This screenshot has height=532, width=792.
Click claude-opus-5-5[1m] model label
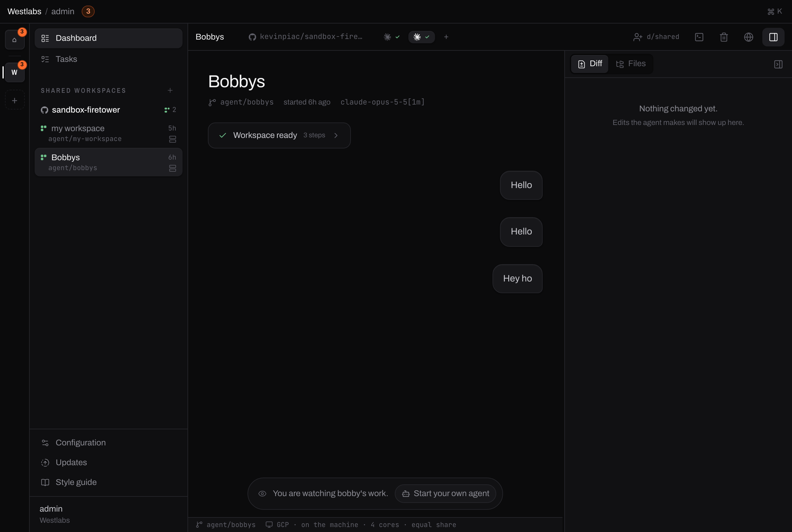tap(382, 102)
